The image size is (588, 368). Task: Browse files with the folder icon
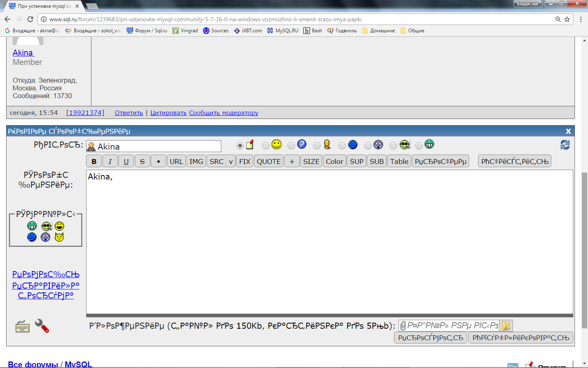506,325
